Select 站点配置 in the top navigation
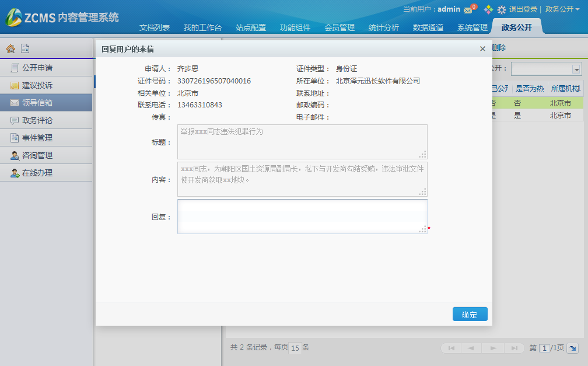588x366 pixels. [251, 27]
